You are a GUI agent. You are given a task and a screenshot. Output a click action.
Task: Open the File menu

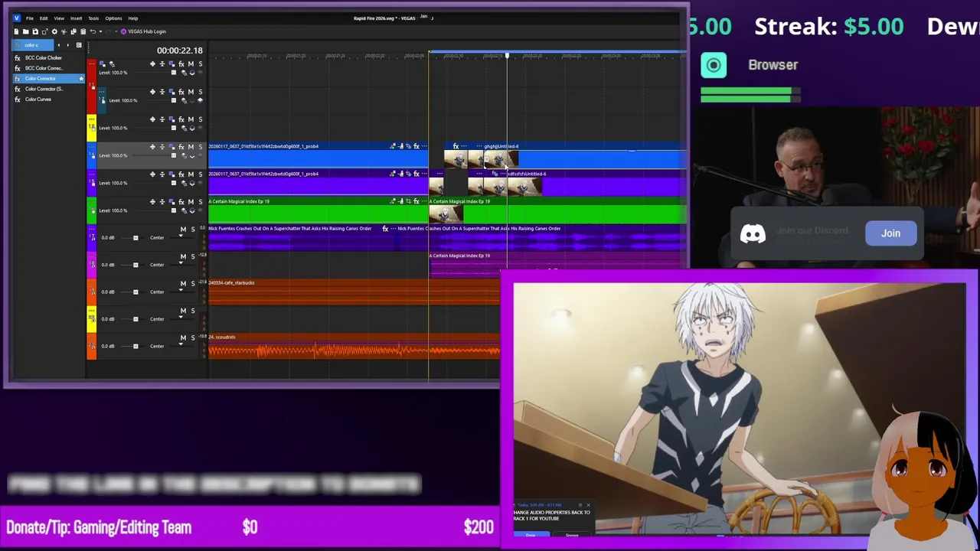click(30, 18)
